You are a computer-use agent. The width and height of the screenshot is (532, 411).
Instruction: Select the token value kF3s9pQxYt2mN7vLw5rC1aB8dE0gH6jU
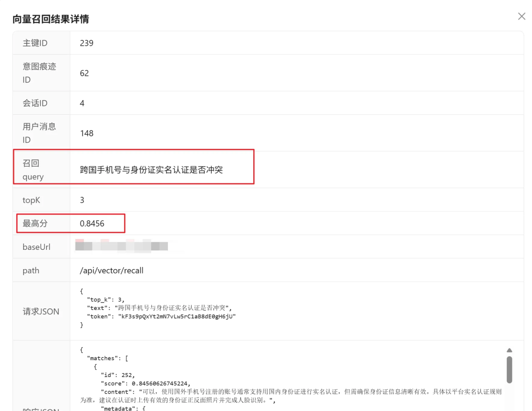point(177,316)
